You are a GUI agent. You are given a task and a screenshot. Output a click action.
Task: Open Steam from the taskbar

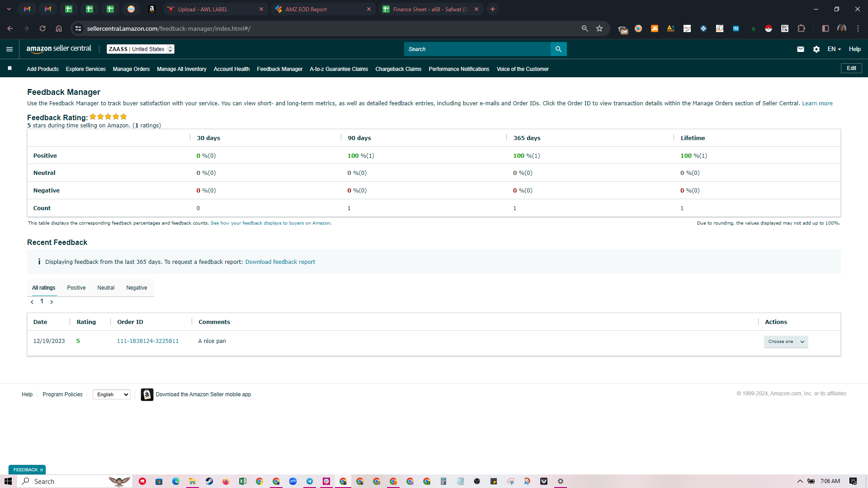click(x=209, y=481)
